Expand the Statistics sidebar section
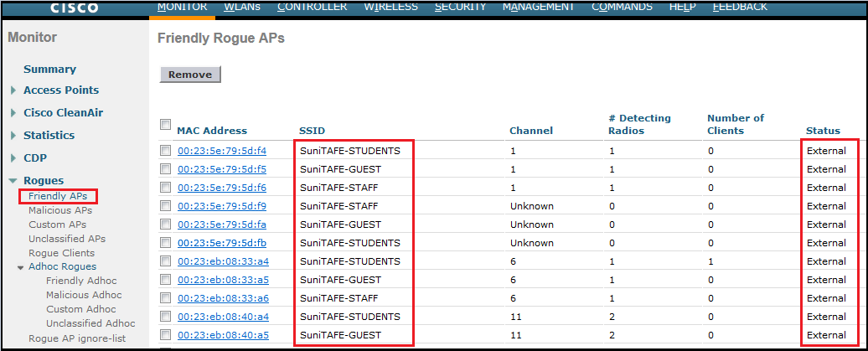 point(13,136)
